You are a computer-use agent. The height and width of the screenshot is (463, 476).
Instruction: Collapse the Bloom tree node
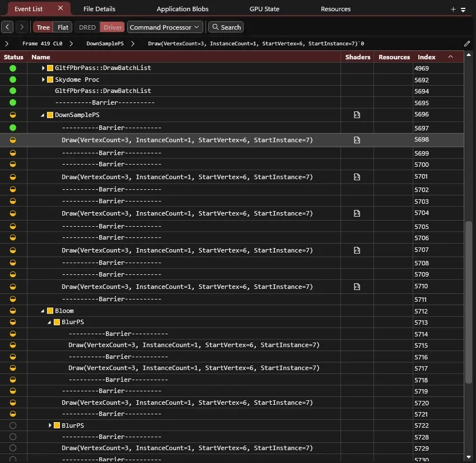(x=43, y=311)
